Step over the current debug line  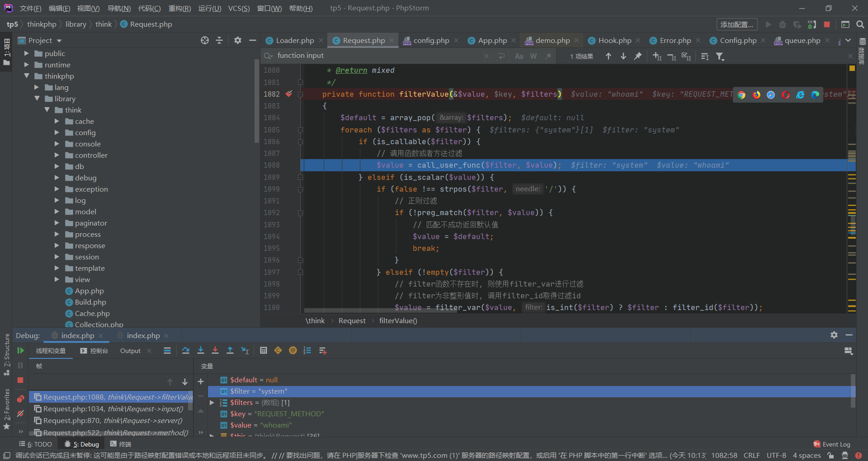coord(186,350)
